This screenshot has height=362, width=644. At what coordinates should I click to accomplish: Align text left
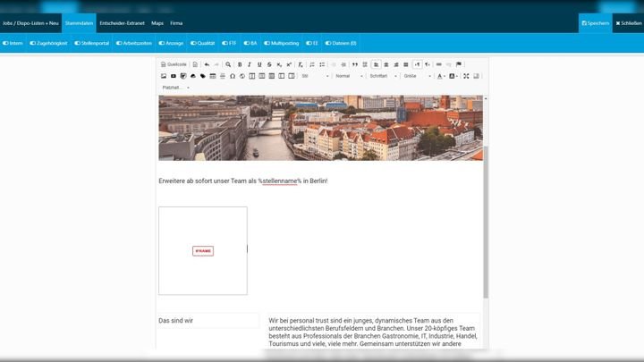click(377, 64)
